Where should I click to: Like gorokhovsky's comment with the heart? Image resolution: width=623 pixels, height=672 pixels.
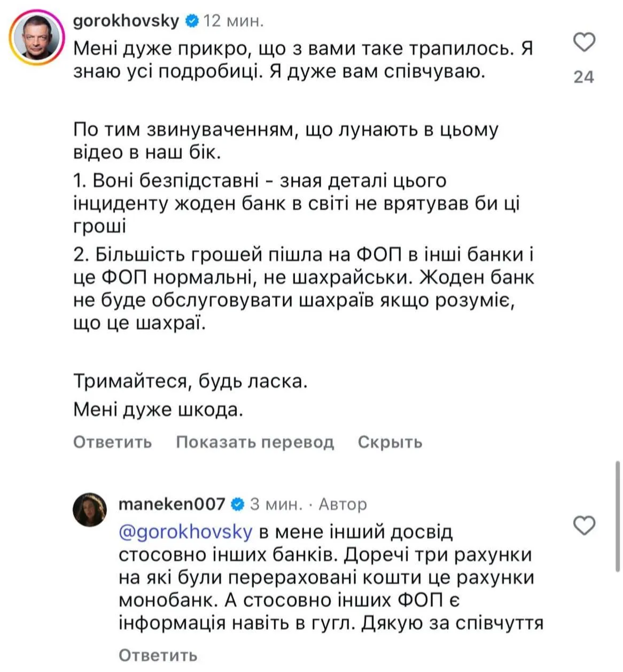tap(584, 42)
